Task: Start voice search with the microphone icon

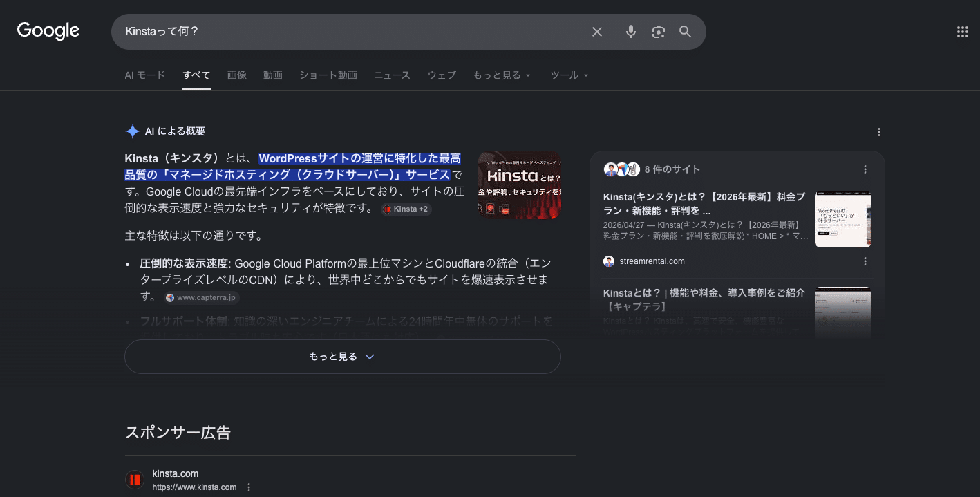Action: click(x=630, y=32)
